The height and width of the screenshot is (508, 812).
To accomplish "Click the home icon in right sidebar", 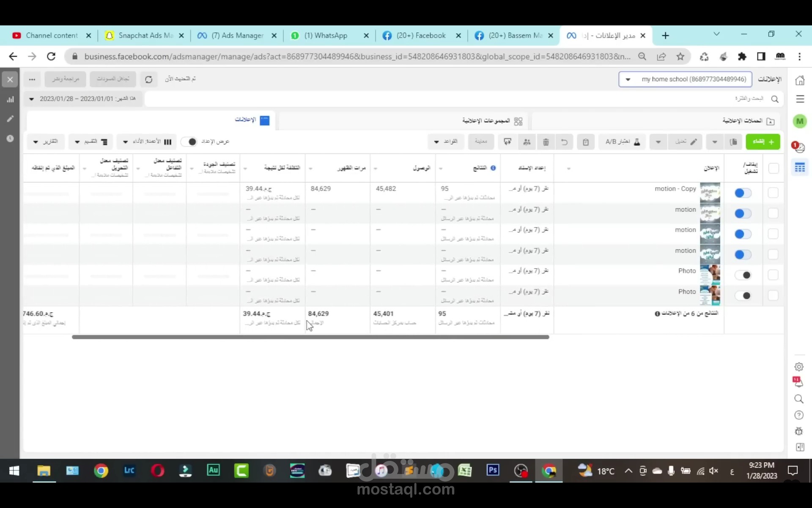I will click(x=799, y=80).
